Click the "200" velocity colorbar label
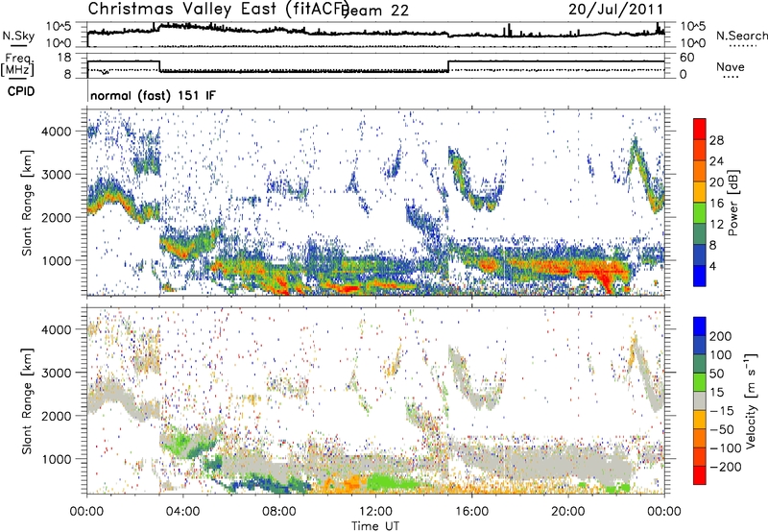The width and height of the screenshot is (768, 532). [x=721, y=336]
